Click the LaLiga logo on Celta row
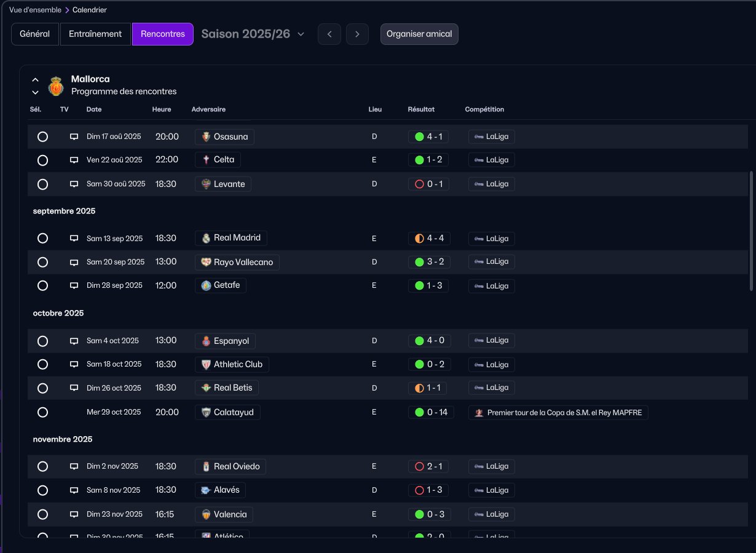Image resolution: width=756 pixels, height=553 pixels. click(x=478, y=160)
